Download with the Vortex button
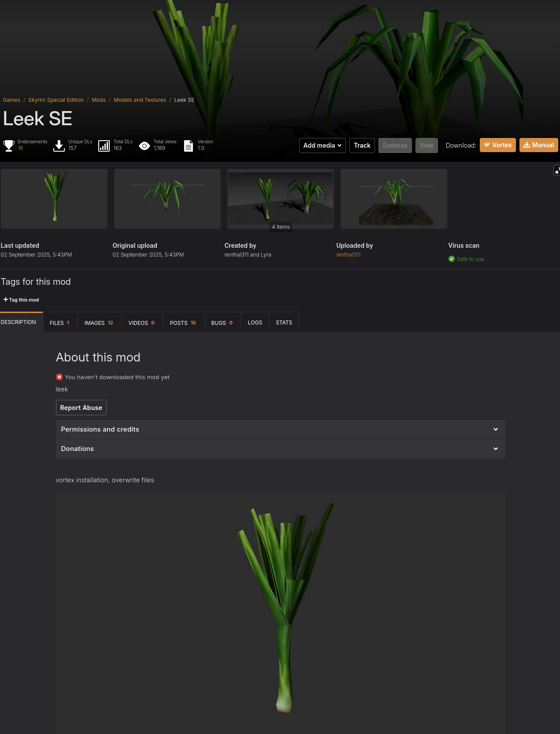Viewport: 560px width, 734px height. (498, 145)
